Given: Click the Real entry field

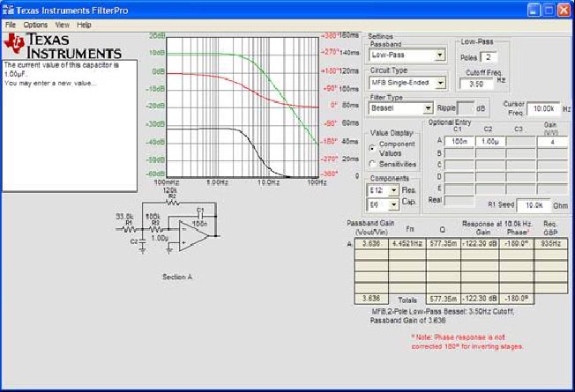Looking at the screenshot, I should tap(459, 200).
